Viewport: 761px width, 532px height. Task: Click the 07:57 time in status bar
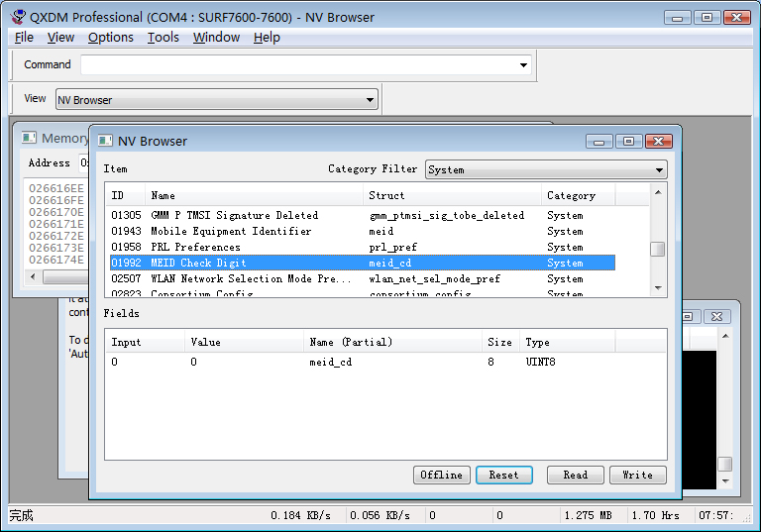click(x=716, y=515)
